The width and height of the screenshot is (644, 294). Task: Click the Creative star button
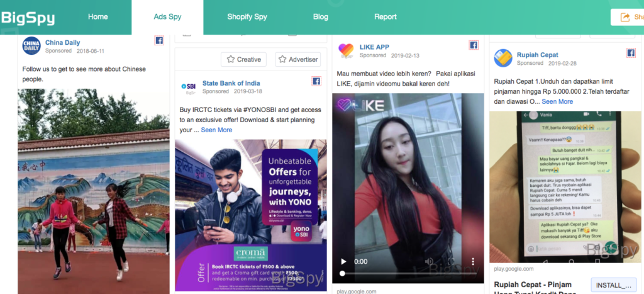(x=243, y=59)
